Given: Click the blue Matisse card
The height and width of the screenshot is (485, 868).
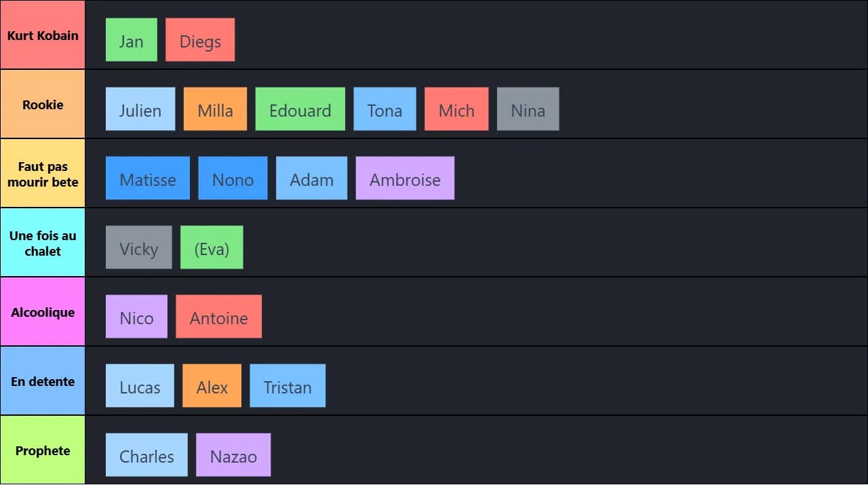Looking at the screenshot, I should pyautogui.click(x=148, y=178).
